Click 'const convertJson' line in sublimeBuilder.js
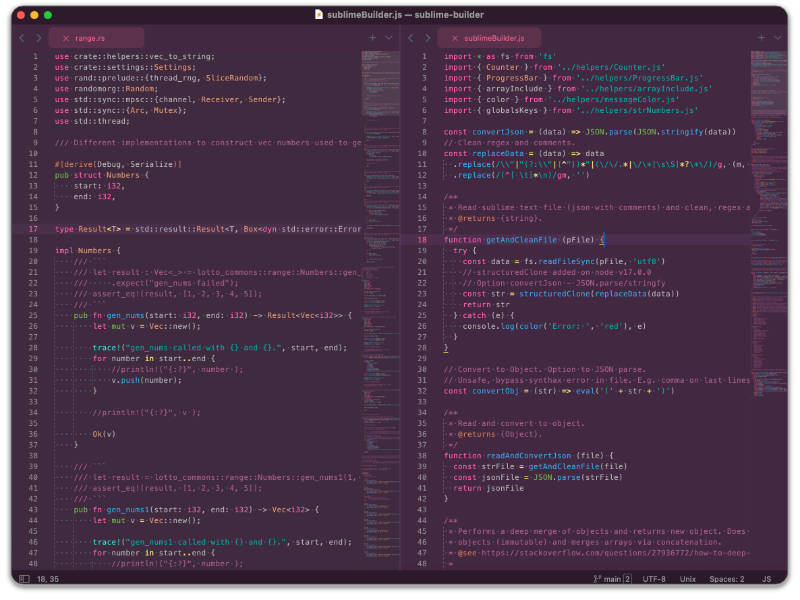 click(x=590, y=132)
